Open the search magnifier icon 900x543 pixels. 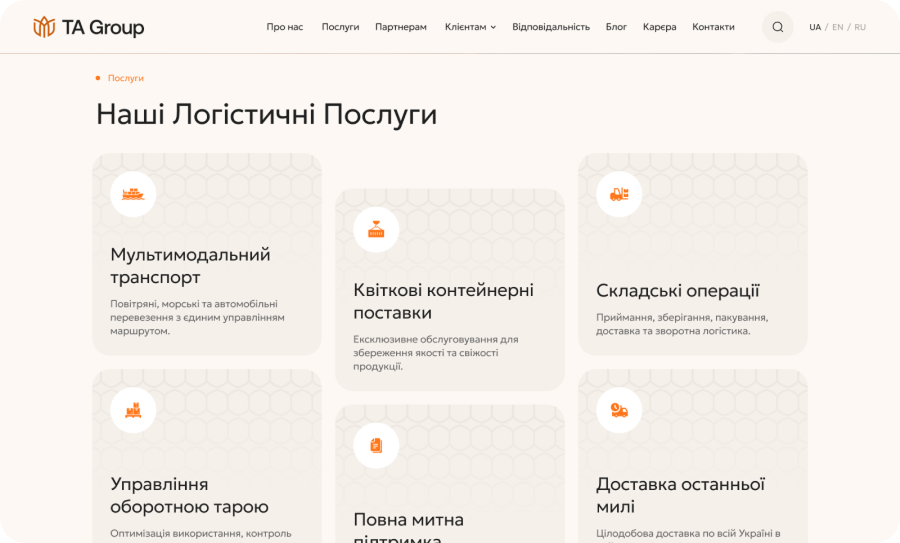point(778,27)
